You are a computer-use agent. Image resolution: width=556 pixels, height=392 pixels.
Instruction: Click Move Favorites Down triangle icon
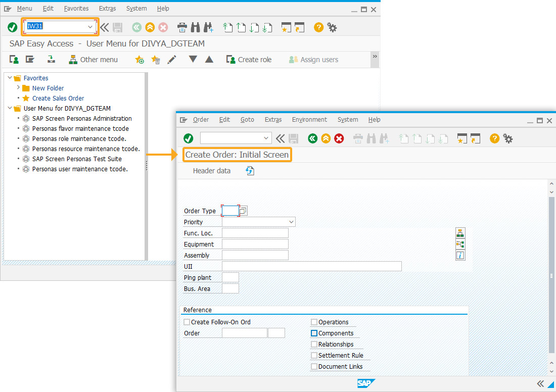pyautogui.click(x=193, y=59)
